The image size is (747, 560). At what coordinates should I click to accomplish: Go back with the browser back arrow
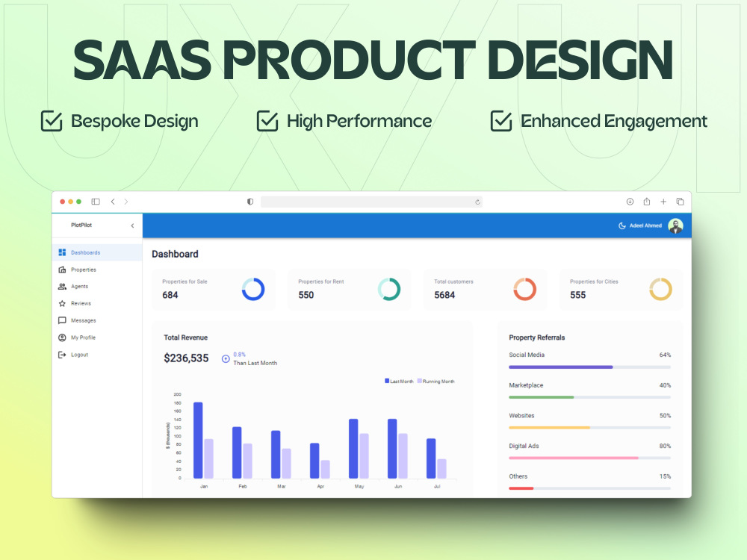(113, 202)
